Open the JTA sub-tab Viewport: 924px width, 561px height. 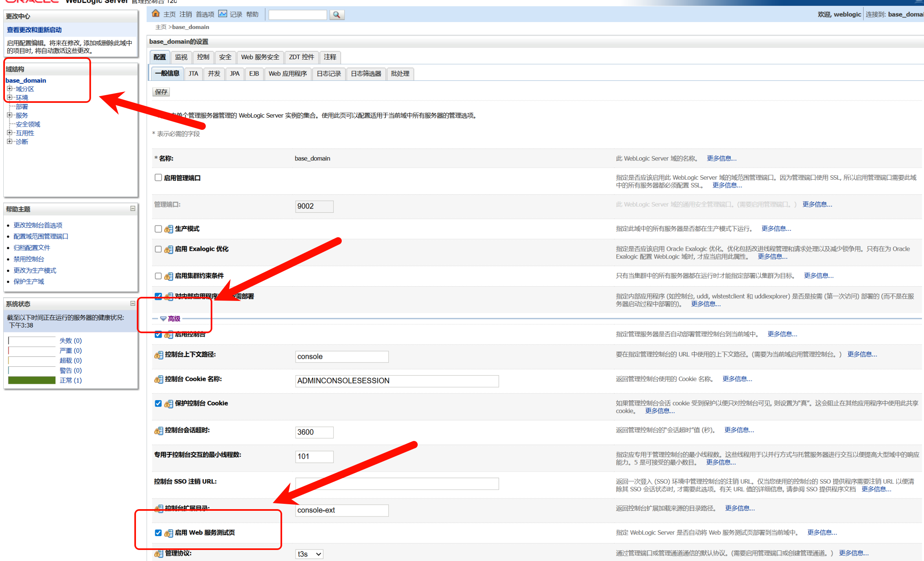tap(193, 74)
